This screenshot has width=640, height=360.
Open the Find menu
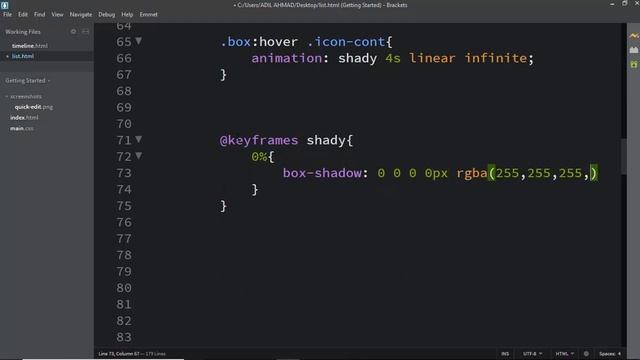40,14
